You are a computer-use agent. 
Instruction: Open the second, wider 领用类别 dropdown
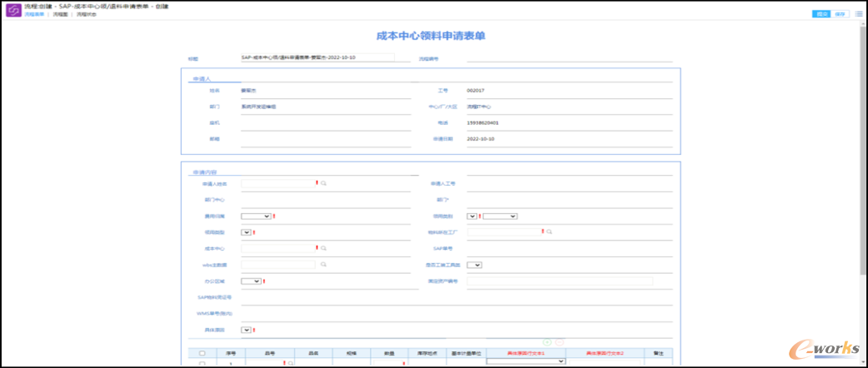501,216
